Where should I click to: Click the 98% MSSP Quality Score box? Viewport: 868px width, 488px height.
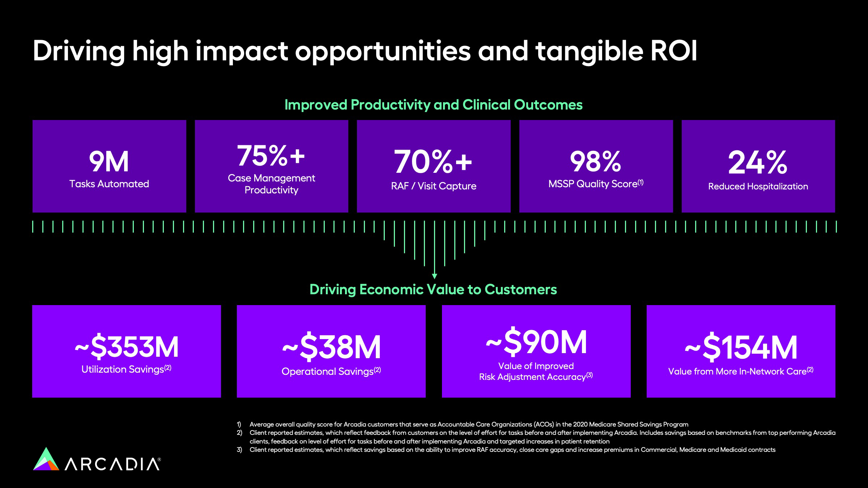596,166
